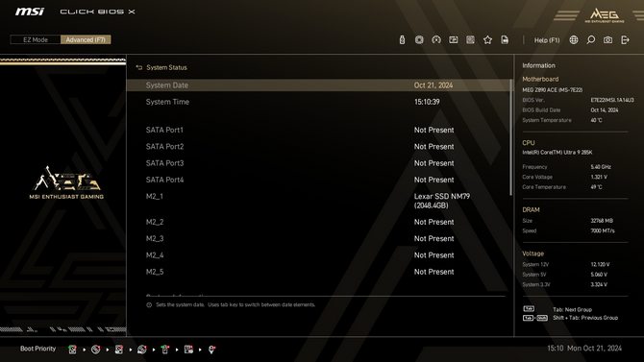Image resolution: width=644 pixels, height=362 pixels.
Task: Open the Favorites star icon
Action: [x=487, y=39]
